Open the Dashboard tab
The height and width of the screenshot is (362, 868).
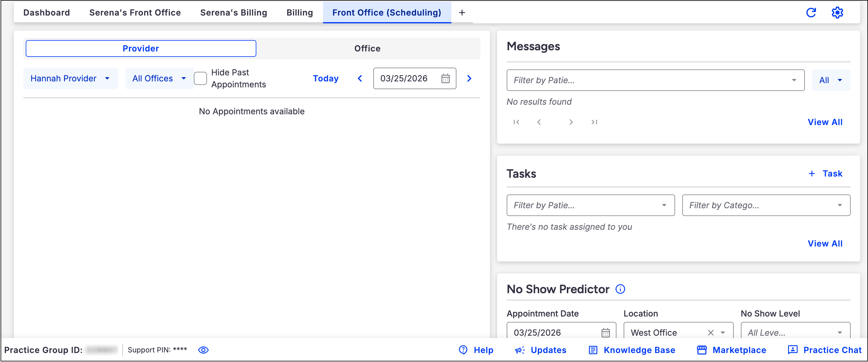point(46,13)
